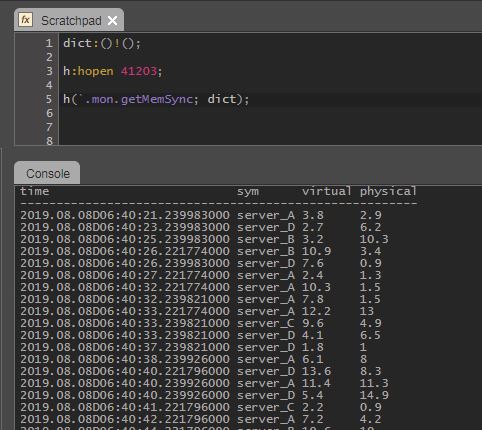The width and height of the screenshot is (482, 430).
Task: Click timestamp 2019.08.08D06:40:25.239983000
Action: pyautogui.click(x=125, y=239)
